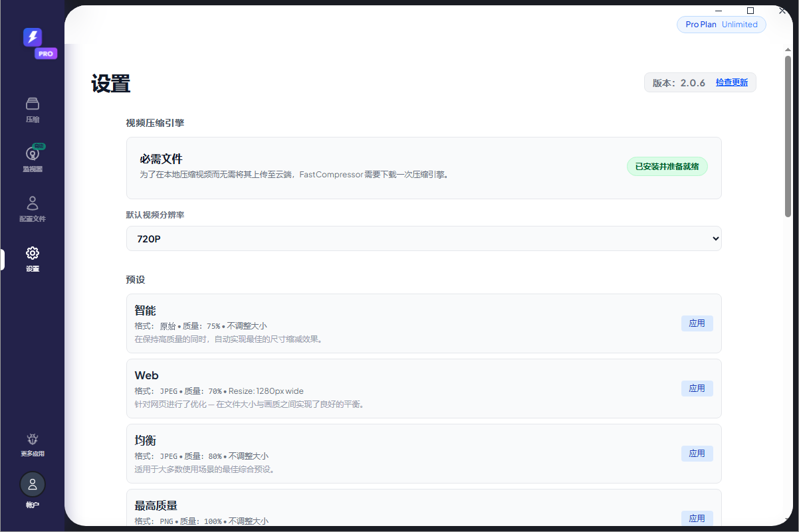Viewport: 799px width, 532px height.
Task: Click the 必需文件 heading
Action: (161, 159)
